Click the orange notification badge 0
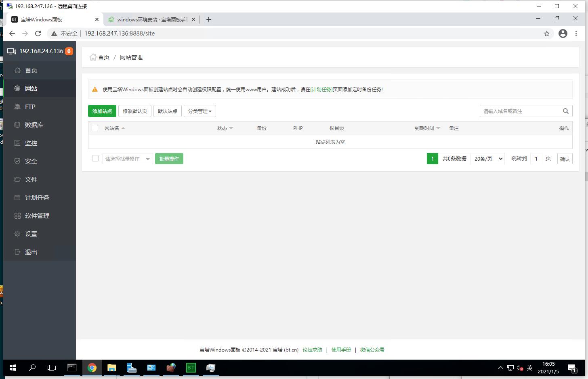The width and height of the screenshot is (588, 379). (69, 51)
